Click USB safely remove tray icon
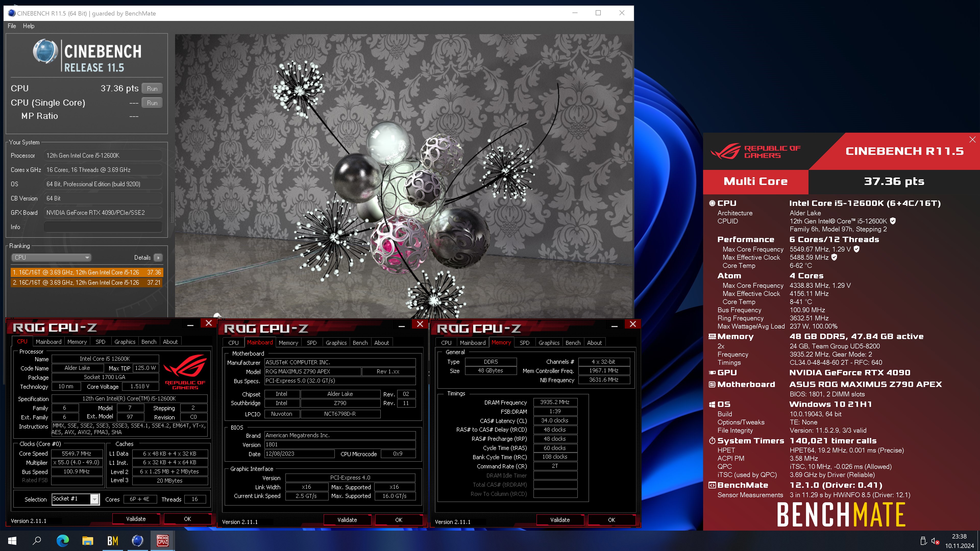Screen dimensions: 980x551 pos(923,541)
